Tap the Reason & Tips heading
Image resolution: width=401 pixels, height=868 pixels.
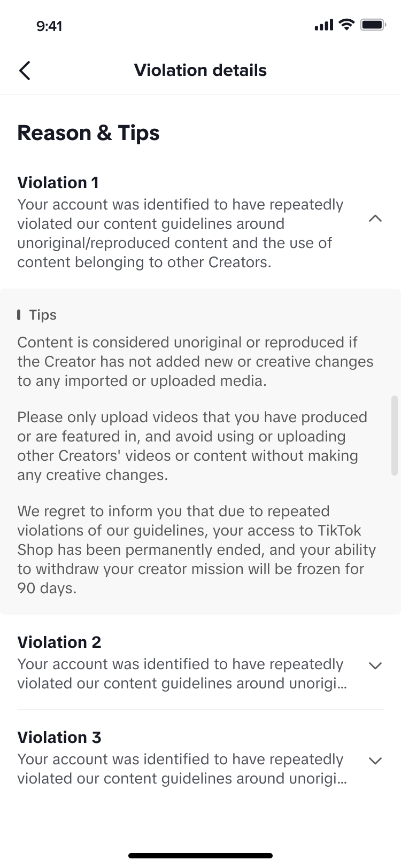point(88,133)
